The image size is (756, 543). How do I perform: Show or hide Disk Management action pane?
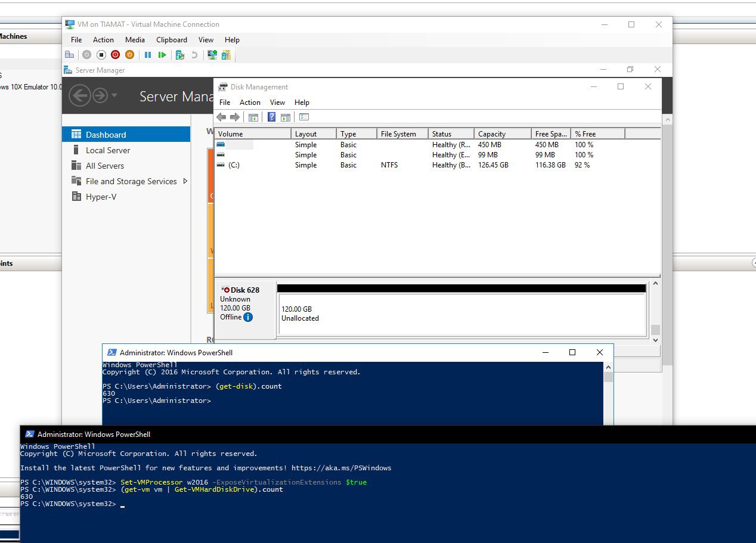(285, 117)
